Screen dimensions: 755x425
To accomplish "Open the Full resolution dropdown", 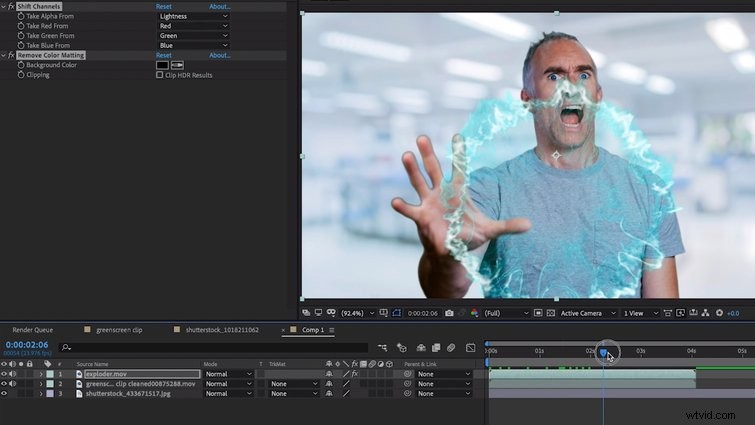I will [x=506, y=313].
